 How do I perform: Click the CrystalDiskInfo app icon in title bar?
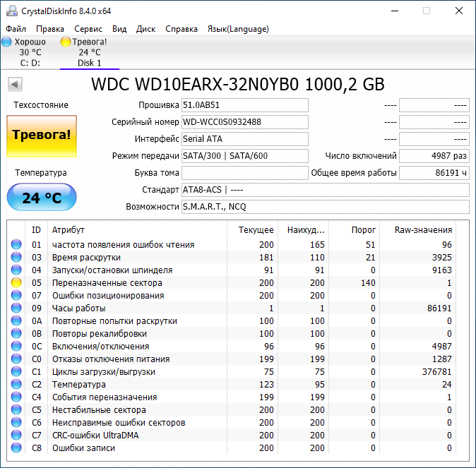click(10, 11)
